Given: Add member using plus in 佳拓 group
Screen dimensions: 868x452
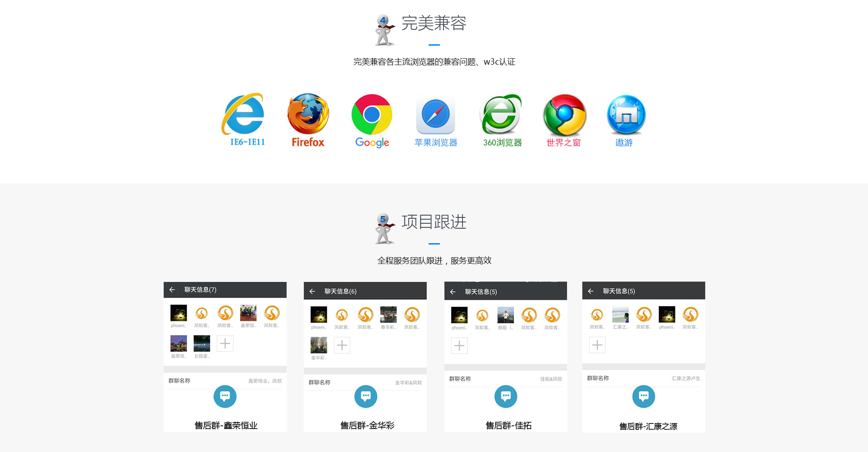Looking at the screenshot, I should coord(459,346).
